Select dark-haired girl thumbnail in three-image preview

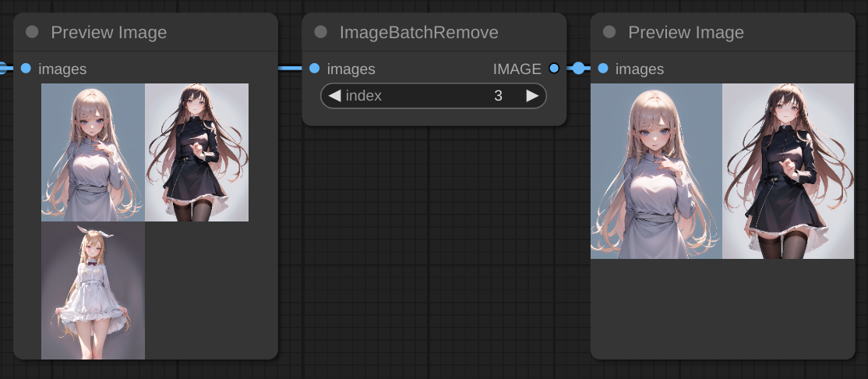point(196,152)
